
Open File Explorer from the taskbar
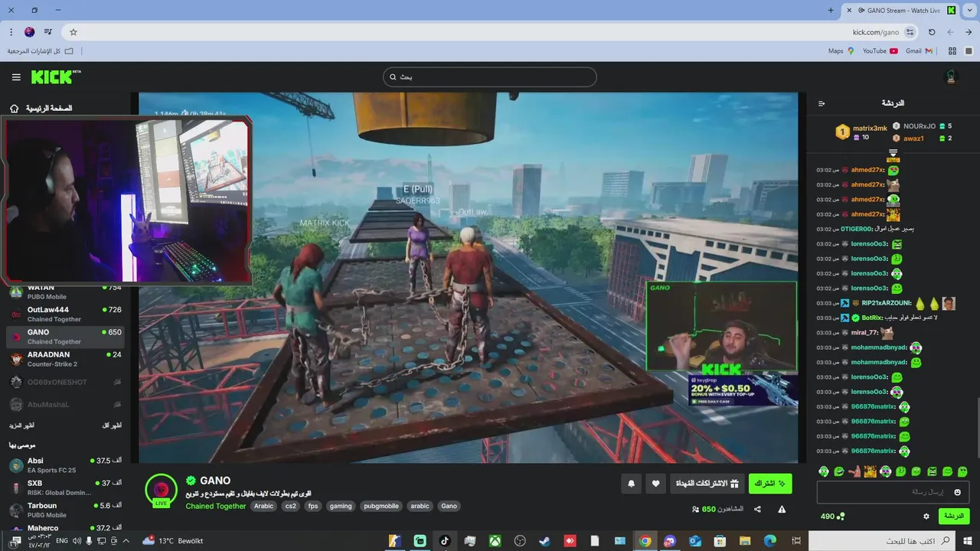point(745,541)
